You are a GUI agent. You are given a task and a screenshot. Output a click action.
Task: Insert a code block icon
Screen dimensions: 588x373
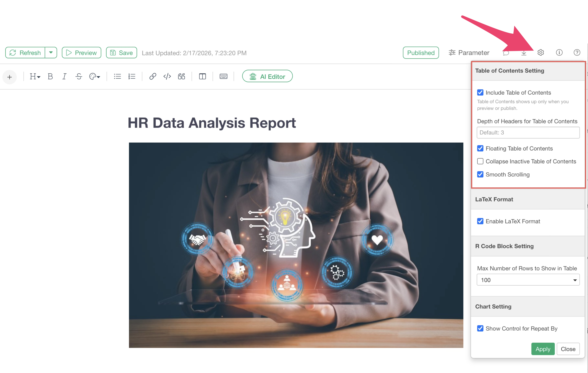coord(167,76)
